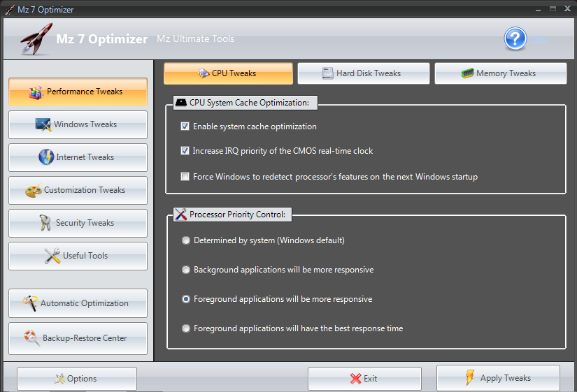The height and width of the screenshot is (392, 577).
Task: Click the title bar rocket icon
Action: (x=10, y=10)
